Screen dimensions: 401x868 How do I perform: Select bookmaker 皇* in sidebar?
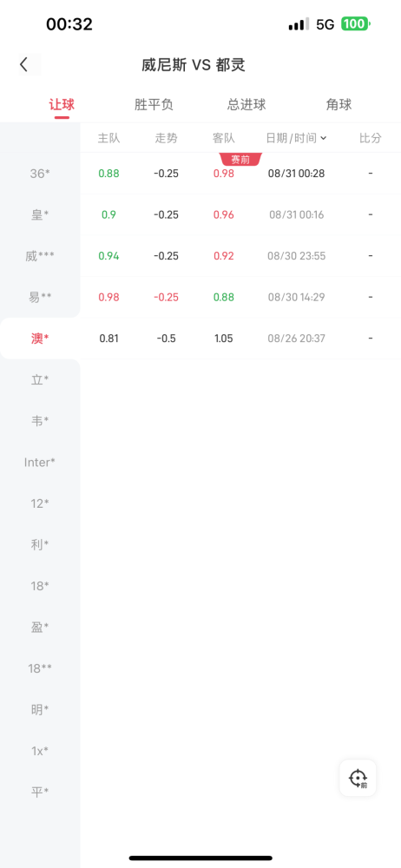[40, 214]
